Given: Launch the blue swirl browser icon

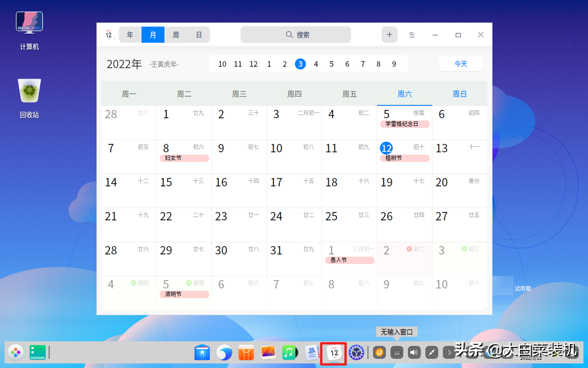Looking at the screenshot, I should (x=224, y=352).
